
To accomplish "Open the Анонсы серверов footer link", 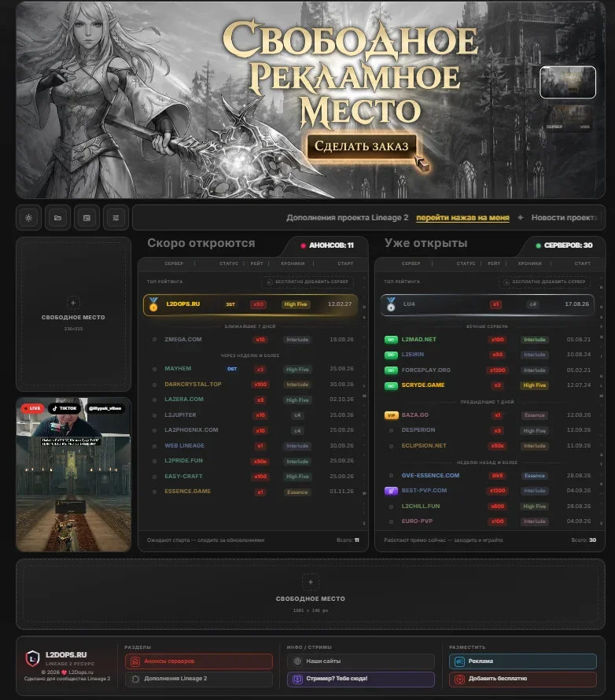I will (199, 661).
